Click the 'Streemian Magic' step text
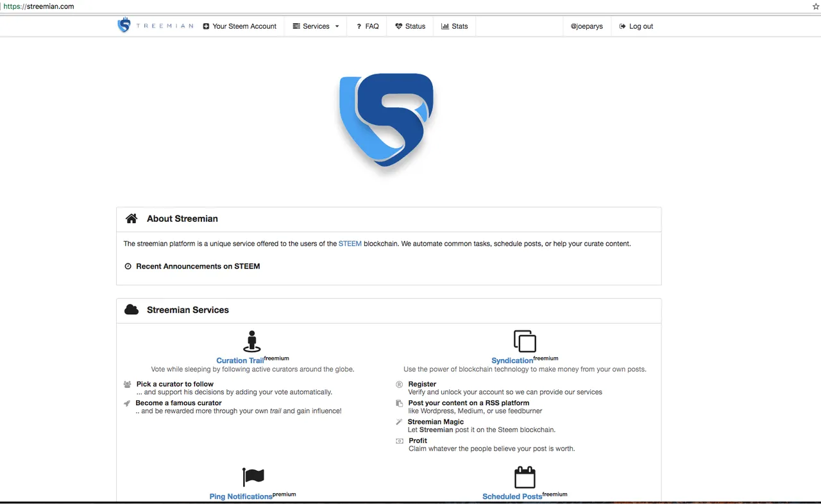Viewport: 821px width, 504px height. click(436, 422)
